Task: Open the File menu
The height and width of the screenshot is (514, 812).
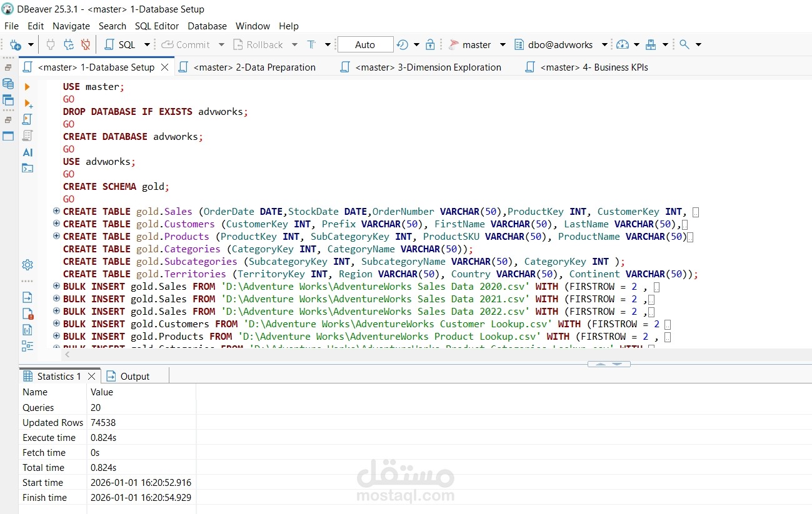Action: click(x=11, y=26)
